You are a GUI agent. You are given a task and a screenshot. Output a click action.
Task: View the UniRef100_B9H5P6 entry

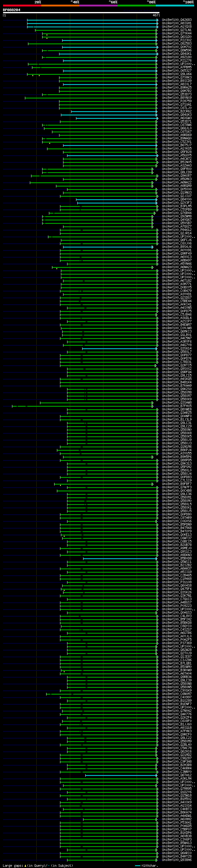pos(177,457)
